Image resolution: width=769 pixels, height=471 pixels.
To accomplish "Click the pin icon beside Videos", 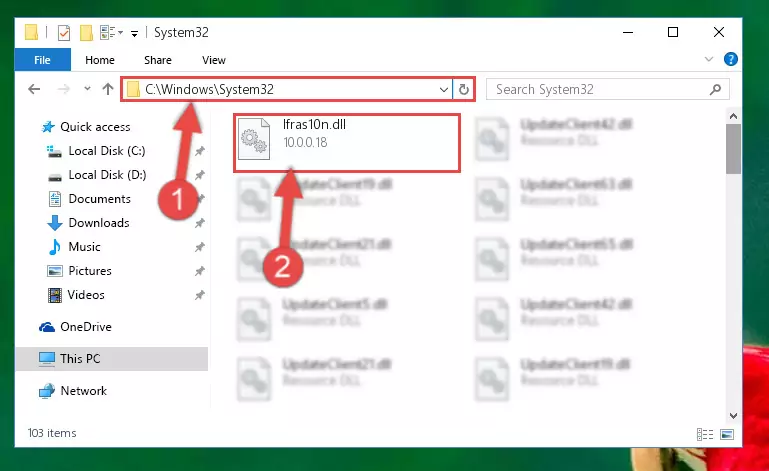I will (x=200, y=295).
